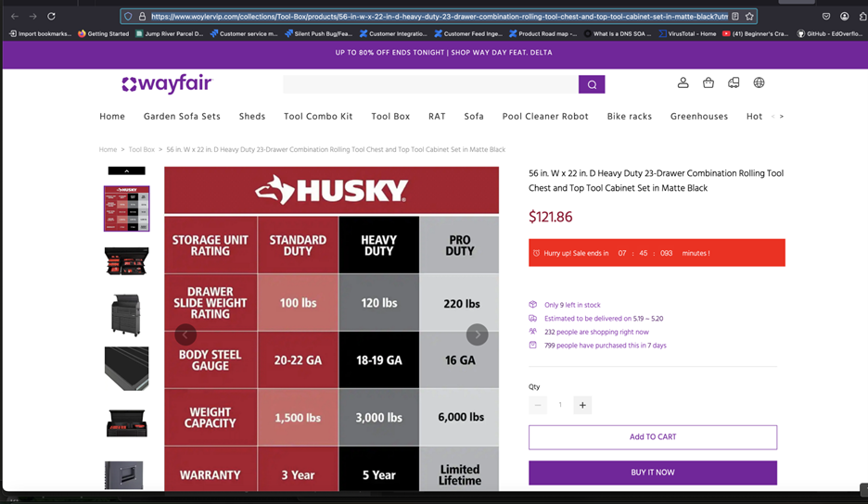The height and width of the screenshot is (504, 868).
Task: Open the Sofa category
Action: pyautogui.click(x=474, y=116)
